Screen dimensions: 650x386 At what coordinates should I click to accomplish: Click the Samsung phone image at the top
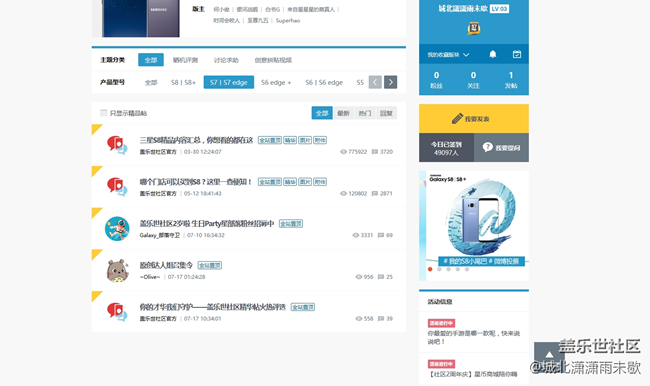(x=141, y=18)
